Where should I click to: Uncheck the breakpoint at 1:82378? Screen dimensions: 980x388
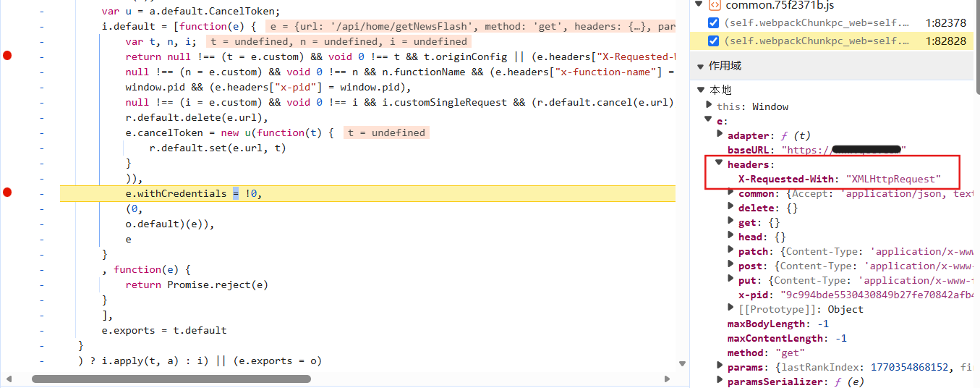(x=715, y=23)
